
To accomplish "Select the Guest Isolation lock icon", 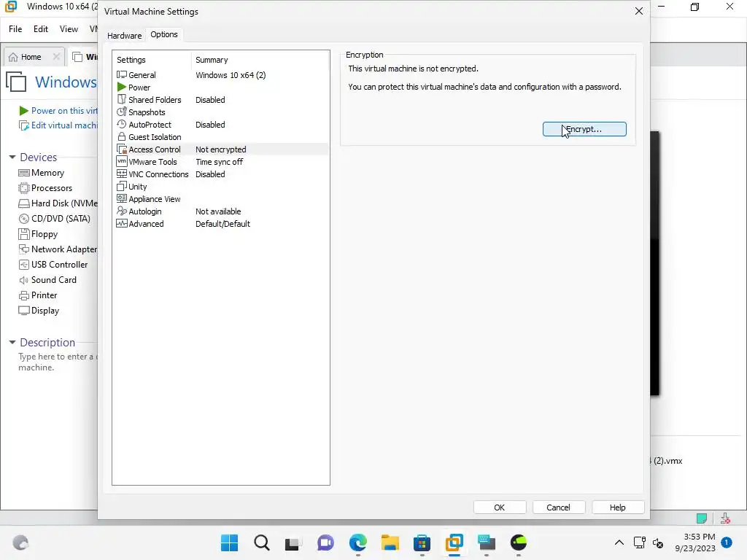I will (122, 136).
